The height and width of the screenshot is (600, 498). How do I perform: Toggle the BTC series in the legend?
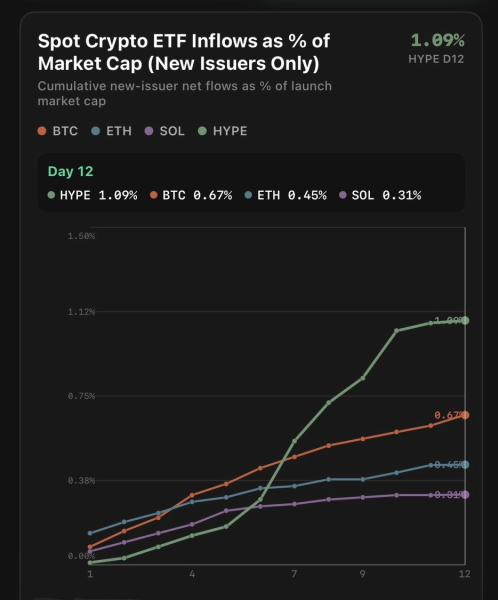point(58,131)
